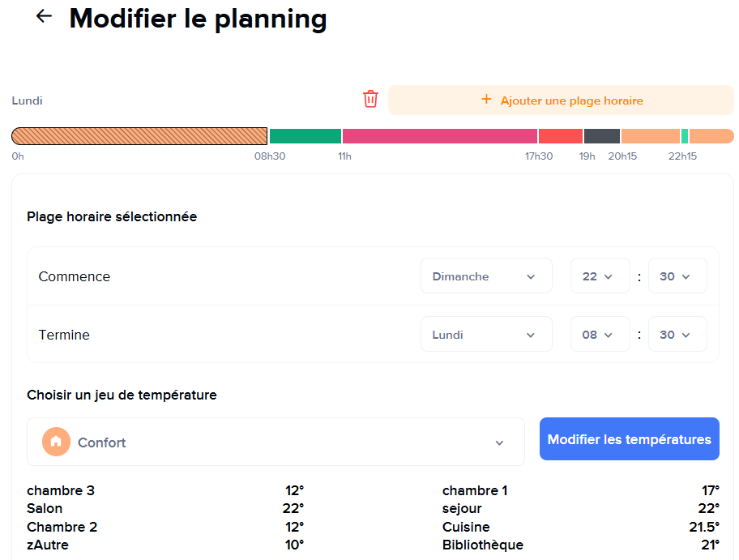Click the orange Confort house icon
The width and height of the screenshot is (739, 560).
tap(56, 442)
